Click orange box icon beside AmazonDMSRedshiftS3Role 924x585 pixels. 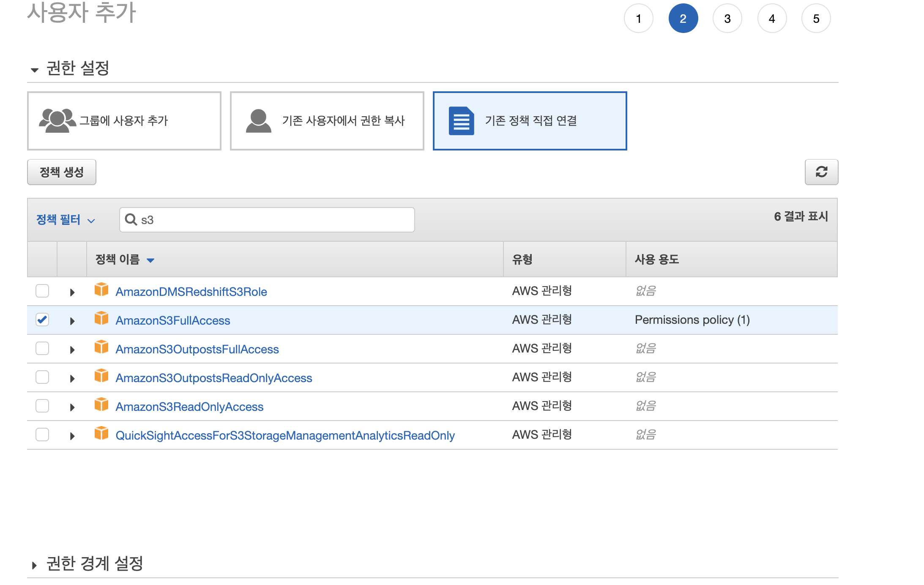[101, 290]
